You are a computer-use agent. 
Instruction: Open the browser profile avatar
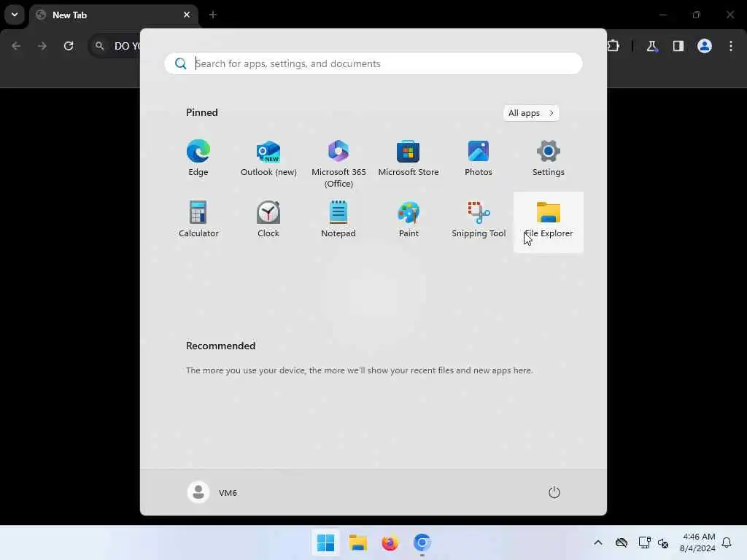coord(705,46)
